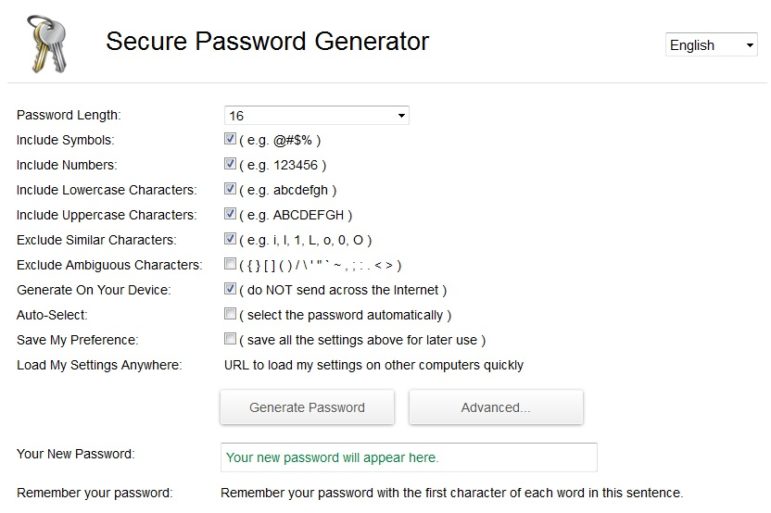Open the Advanced... options button
The image size is (771, 513).
(x=495, y=407)
